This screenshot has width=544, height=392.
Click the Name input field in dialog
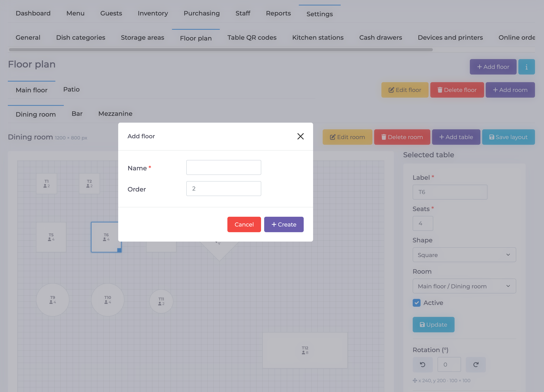coord(223,167)
